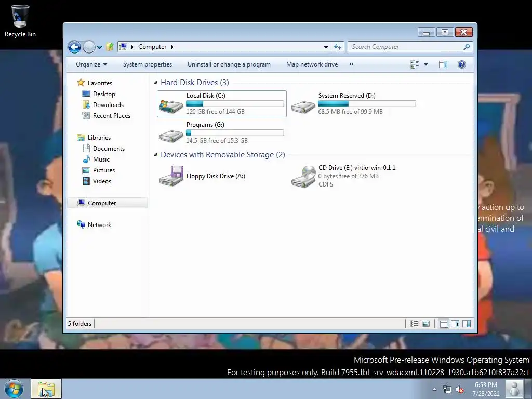Open the recent pages dropdown arrow
Viewport: 532px width, 399px height.
99,47
